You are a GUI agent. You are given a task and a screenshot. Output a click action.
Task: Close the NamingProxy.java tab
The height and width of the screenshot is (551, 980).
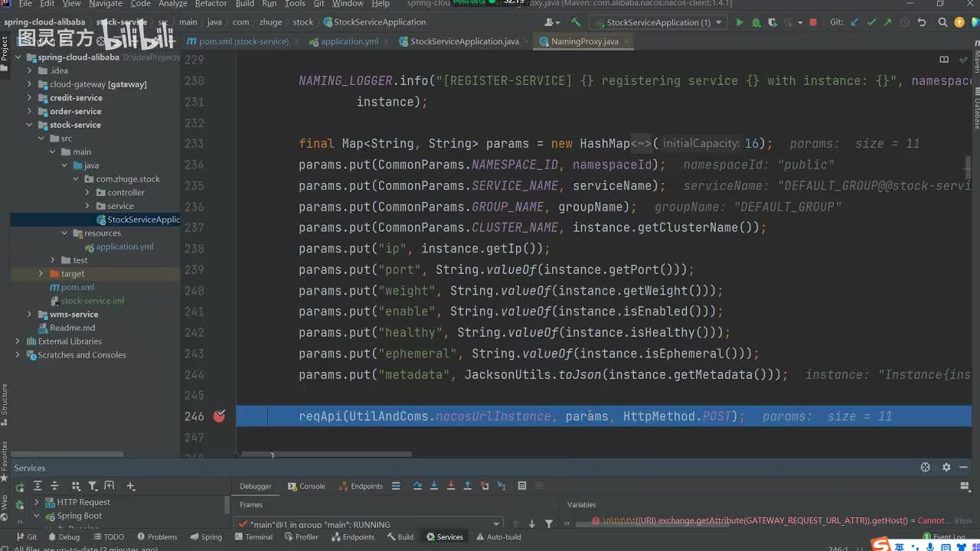point(625,41)
